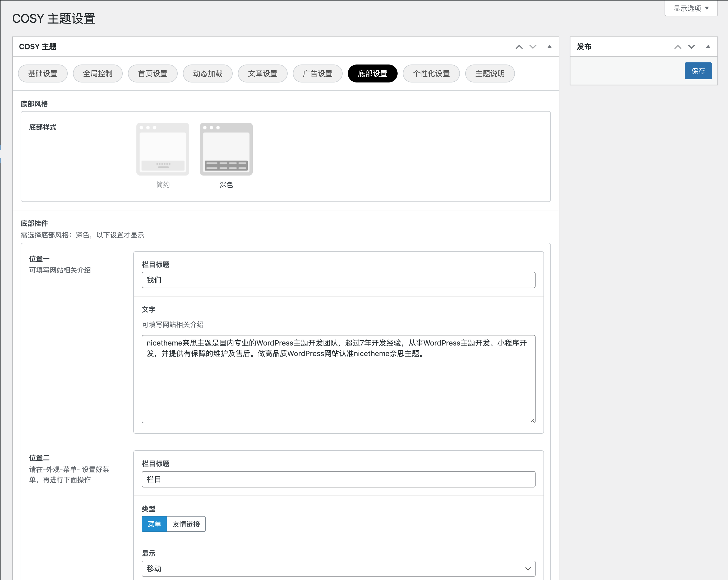The image size is (728, 580).
Task: Open 显示选项 dropdown
Action: pos(691,8)
